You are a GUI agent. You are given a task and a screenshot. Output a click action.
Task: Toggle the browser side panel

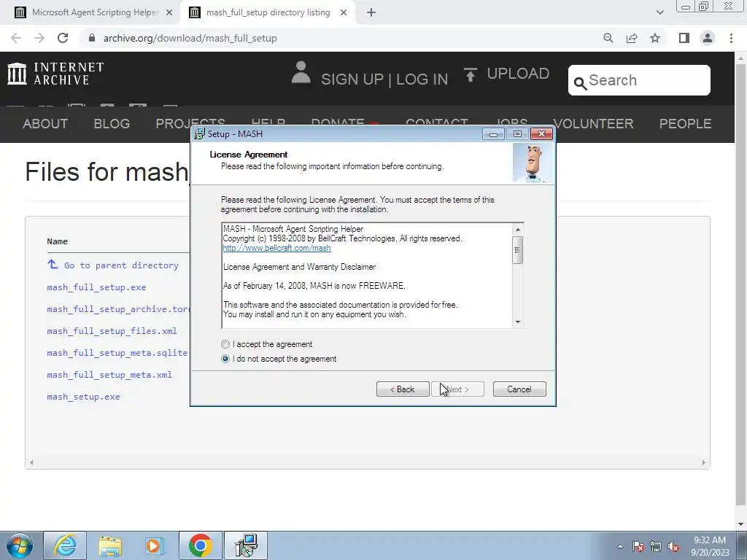[x=684, y=38]
